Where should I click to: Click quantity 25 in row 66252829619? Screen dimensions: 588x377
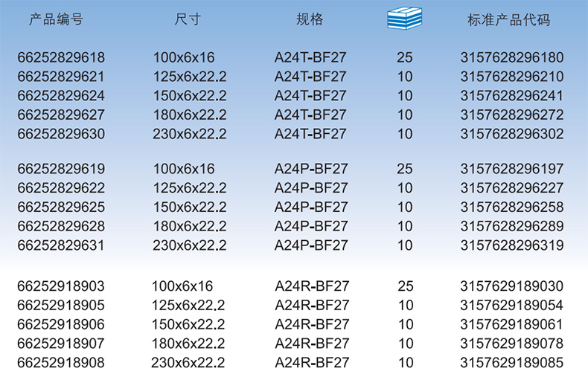click(405, 169)
